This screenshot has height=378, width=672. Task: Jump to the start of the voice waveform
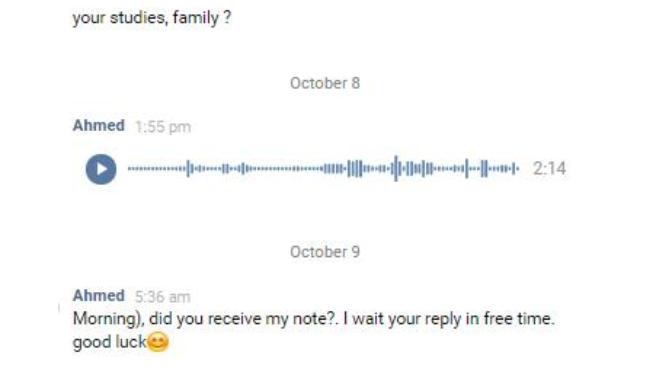tap(129, 169)
